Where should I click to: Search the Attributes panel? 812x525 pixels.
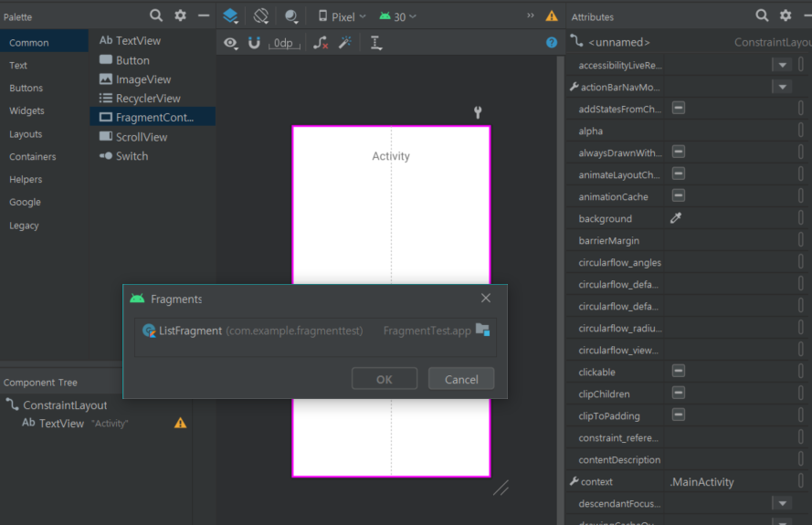pos(762,16)
